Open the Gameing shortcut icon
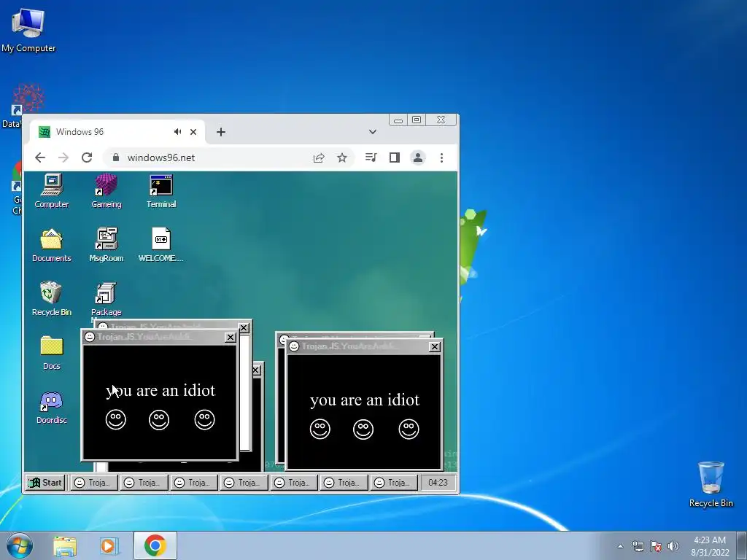This screenshot has width=747, height=560. (107, 191)
